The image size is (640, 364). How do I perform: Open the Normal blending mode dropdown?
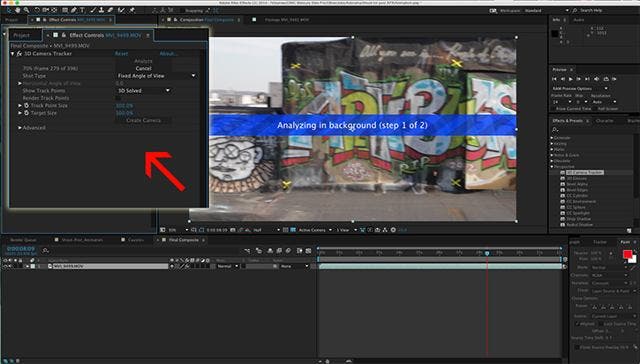pos(228,266)
